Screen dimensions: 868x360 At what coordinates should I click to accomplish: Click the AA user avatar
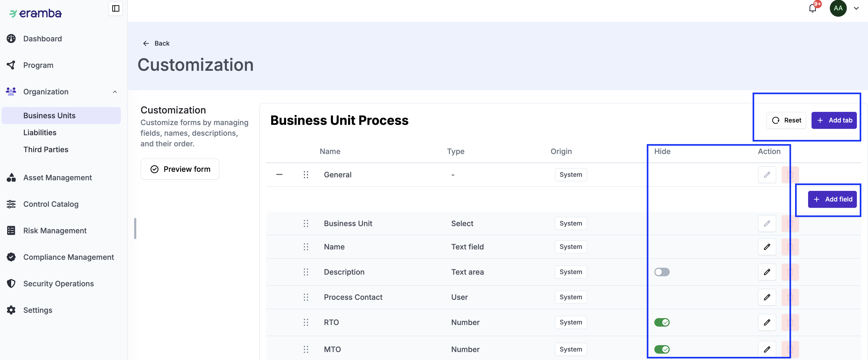tap(838, 8)
